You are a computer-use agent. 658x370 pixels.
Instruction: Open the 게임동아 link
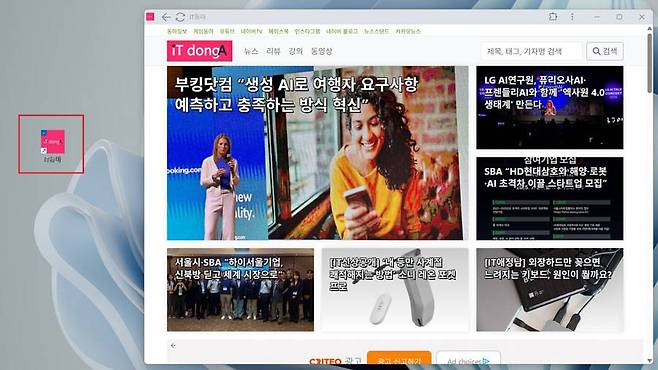(x=203, y=31)
